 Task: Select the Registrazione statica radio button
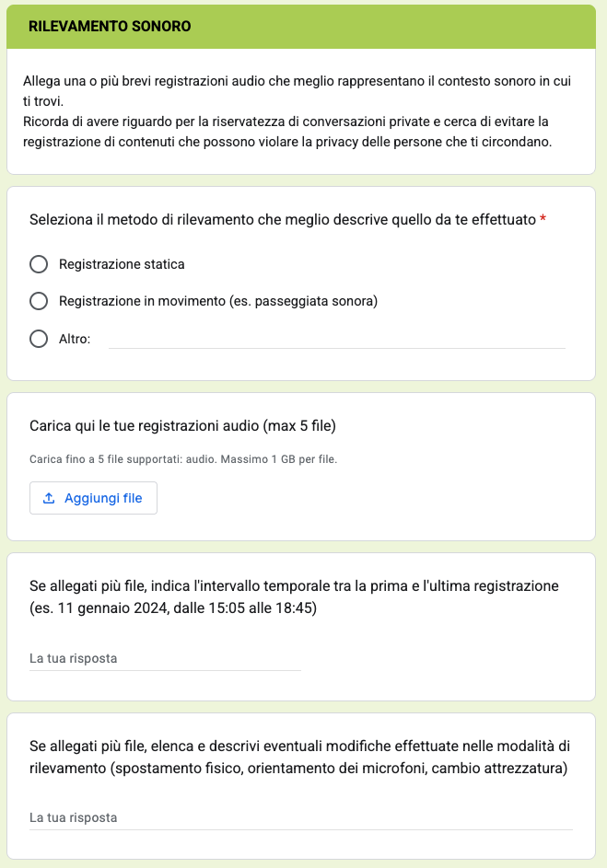[x=39, y=264]
